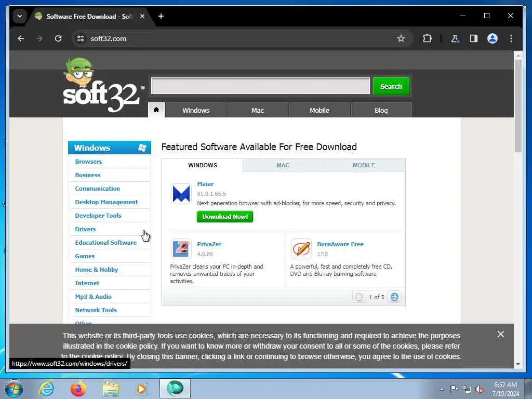This screenshot has height=399, width=532.
Task: Click the green Search button
Action: point(391,86)
